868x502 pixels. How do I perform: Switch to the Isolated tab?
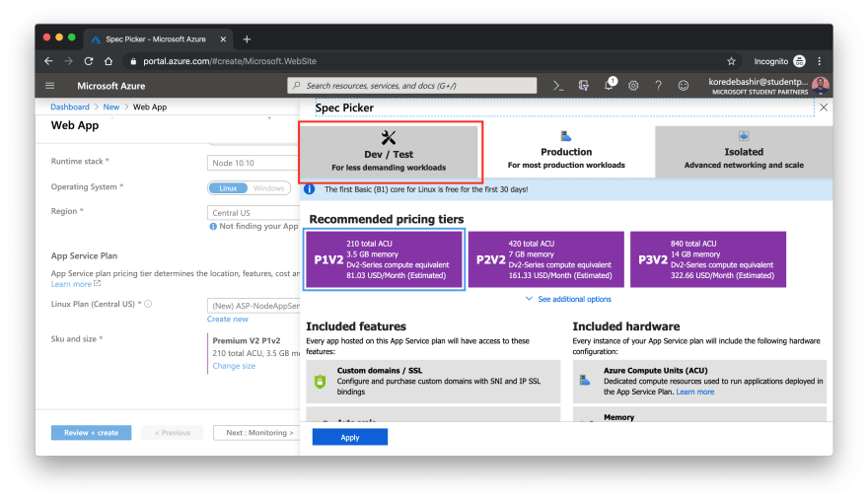(x=744, y=152)
